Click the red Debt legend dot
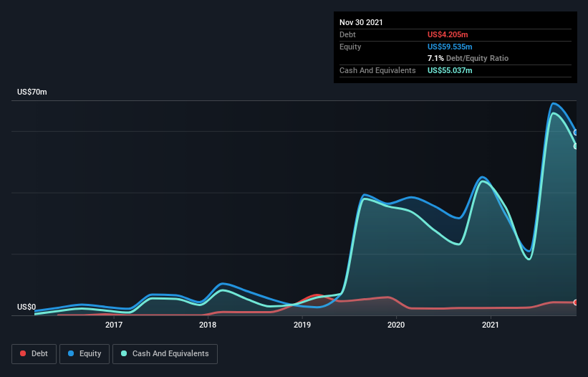588x377 pixels. pos(23,353)
